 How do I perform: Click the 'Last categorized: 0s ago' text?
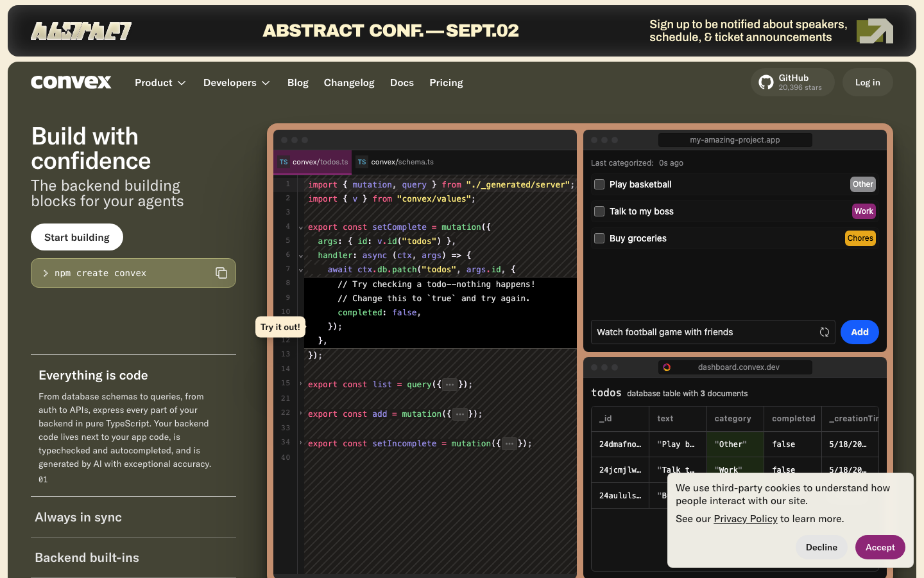[x=637, y=163]
